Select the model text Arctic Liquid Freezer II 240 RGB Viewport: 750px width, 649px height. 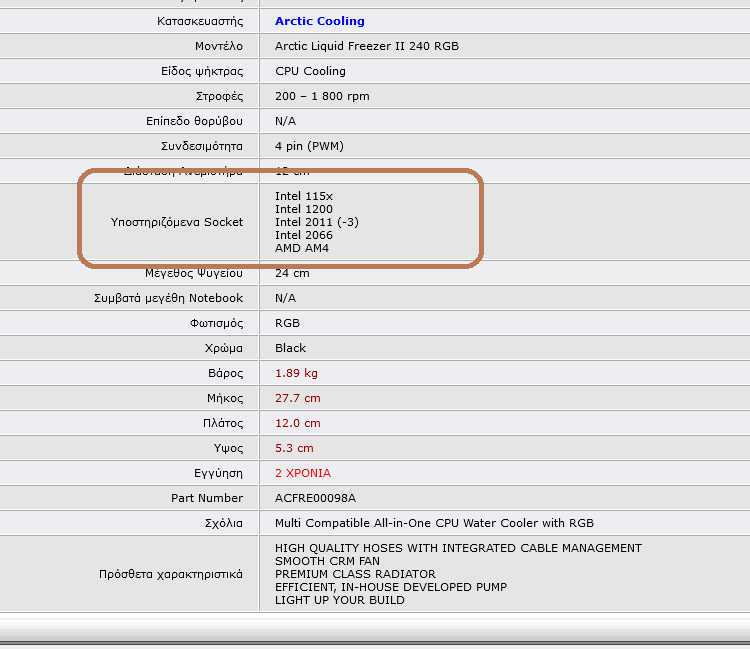tap(367, 46)
